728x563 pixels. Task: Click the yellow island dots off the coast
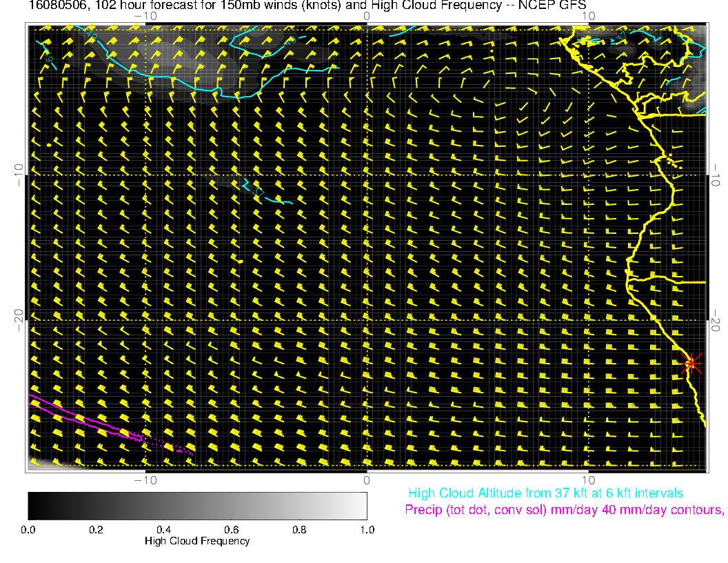coord(674,163)
